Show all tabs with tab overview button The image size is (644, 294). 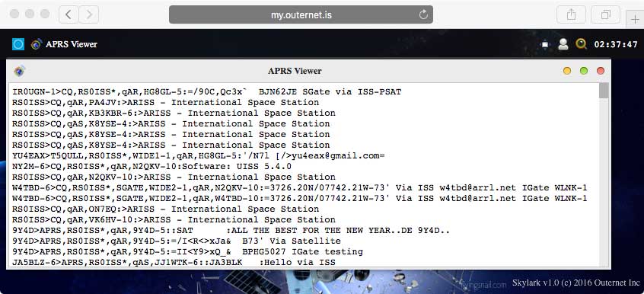click(605, 14)
